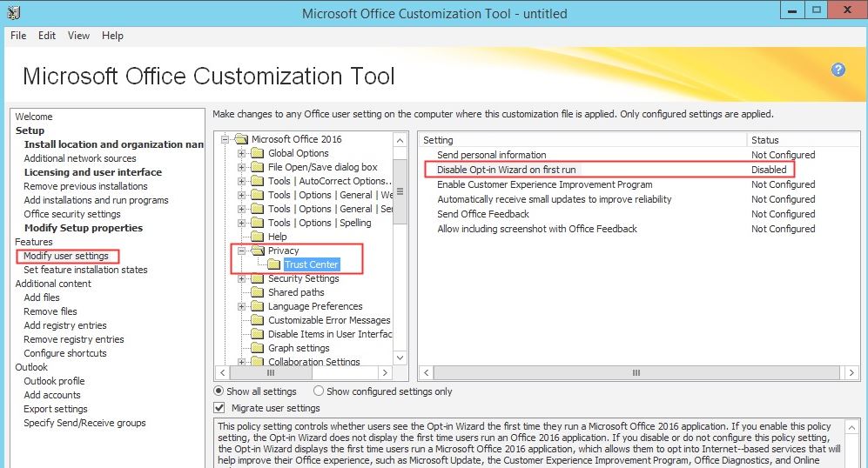This screenshot has width=868, height=468.
Task: Go to Office security settings
Action: coord(72,213)
